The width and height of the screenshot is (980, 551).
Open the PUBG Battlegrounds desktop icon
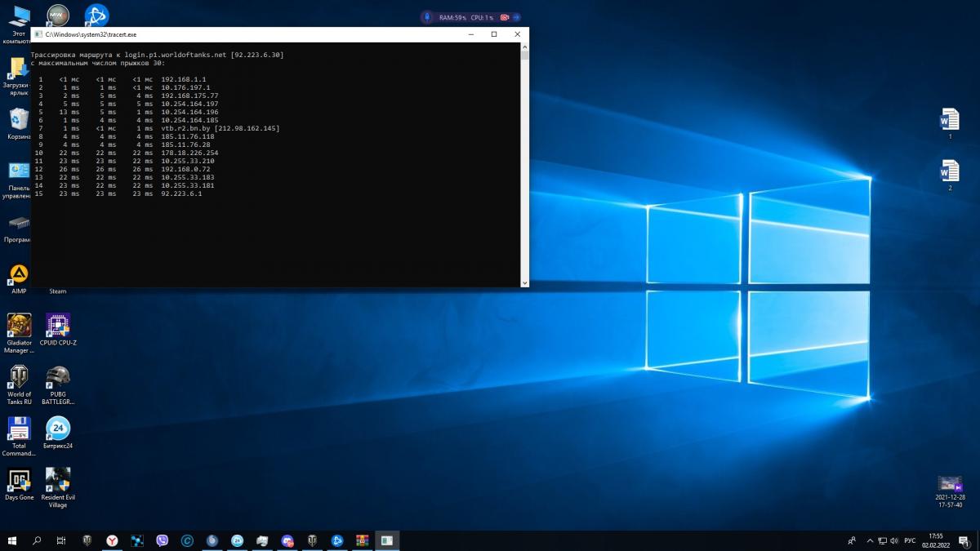coord(58,377)
